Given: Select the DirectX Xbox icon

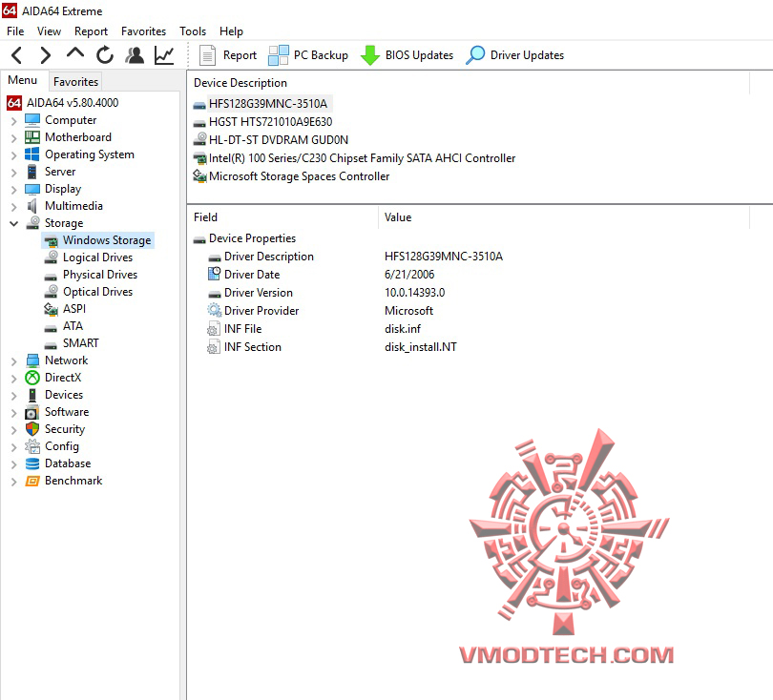Looking at the screenshot, I should (x=32, y=378).
